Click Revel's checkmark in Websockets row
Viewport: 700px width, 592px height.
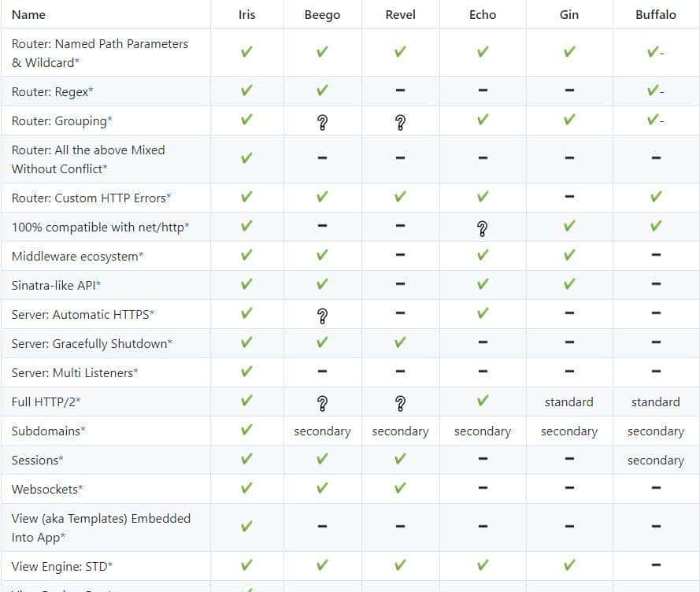click(x=400, y=488)
